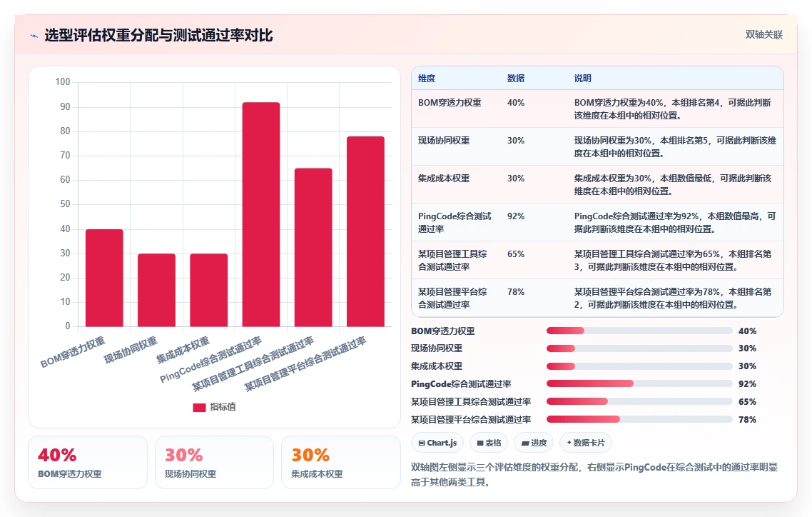Click the 92% progress value label
This screenshot has width=812, height=517.
click(747, 384)
